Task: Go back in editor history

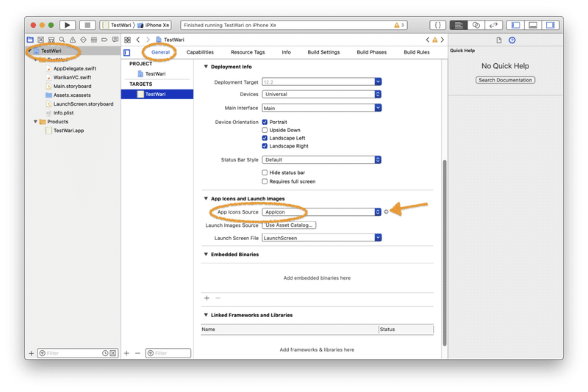Action: coord(138,40)
